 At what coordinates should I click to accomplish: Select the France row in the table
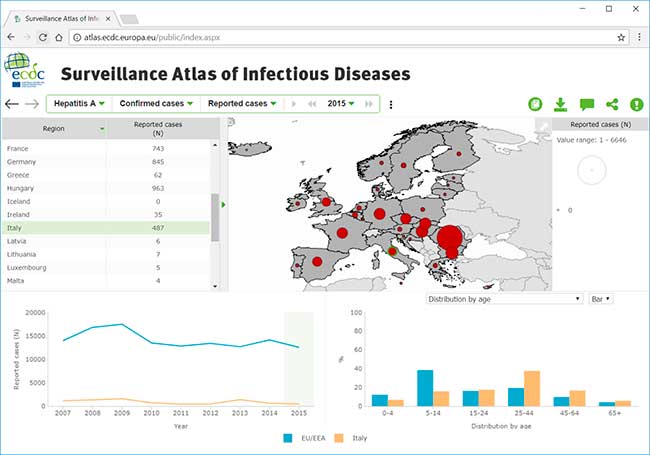106,148
